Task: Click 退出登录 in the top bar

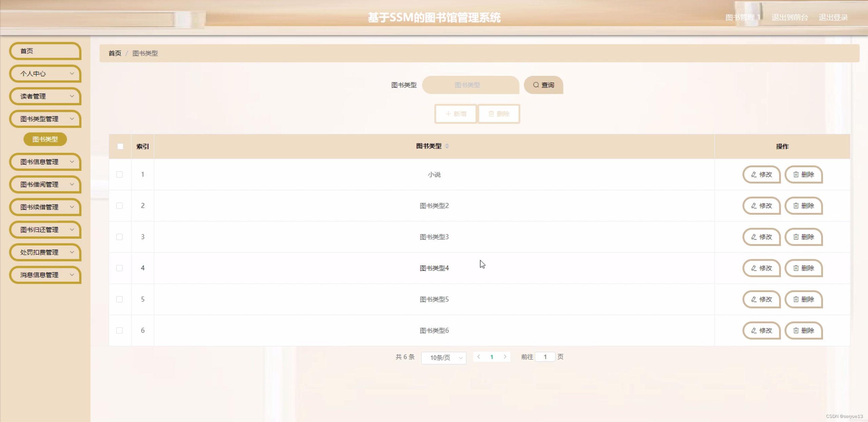Action: click(x=833, y=17)
